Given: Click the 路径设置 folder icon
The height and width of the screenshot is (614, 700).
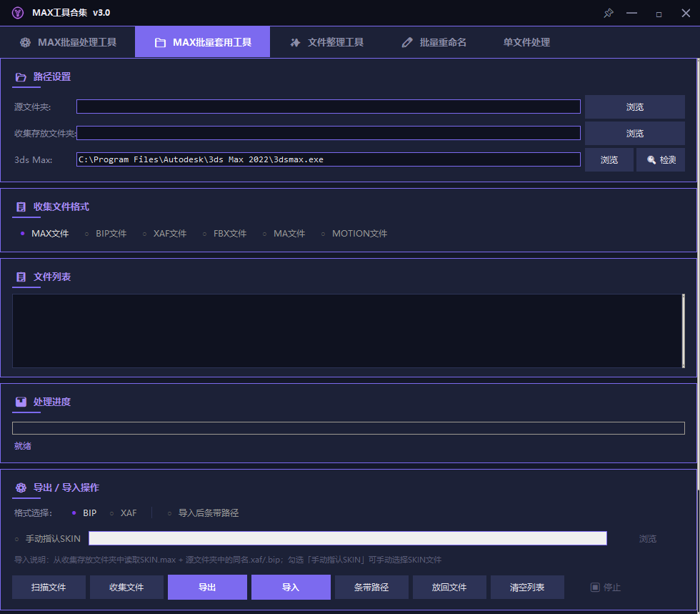Looking at the screenshot, I should (21, 77).
